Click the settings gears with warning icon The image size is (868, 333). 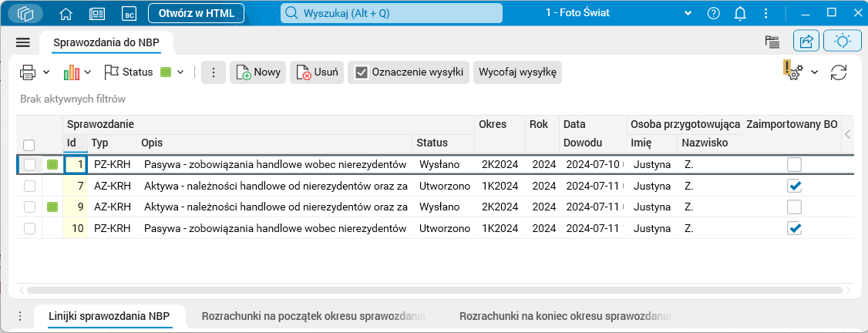click(792, 72)
